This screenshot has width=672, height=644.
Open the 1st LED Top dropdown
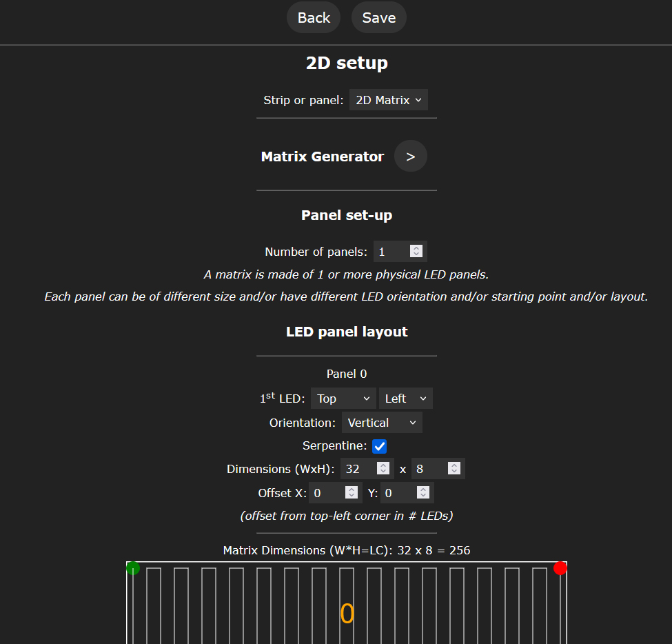tap(343, 399)
